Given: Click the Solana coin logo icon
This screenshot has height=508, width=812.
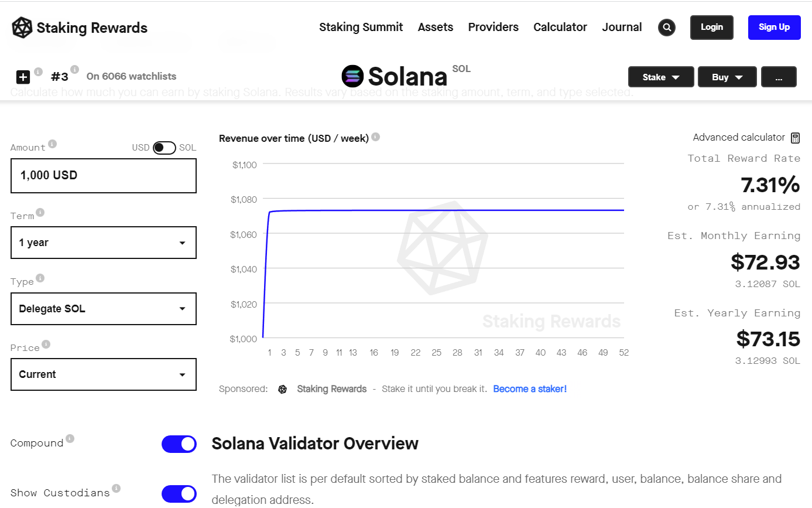Looking at the screenshot, I should [x=353, y=76].
